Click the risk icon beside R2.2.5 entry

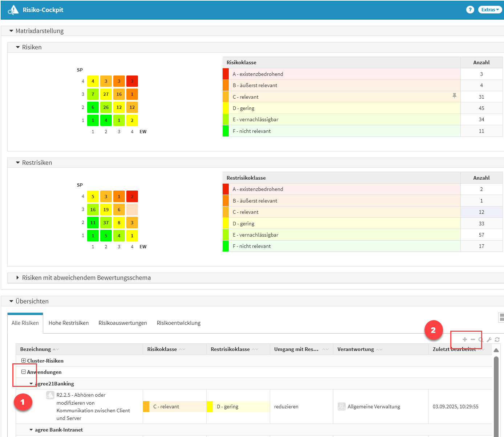[50, 395]
